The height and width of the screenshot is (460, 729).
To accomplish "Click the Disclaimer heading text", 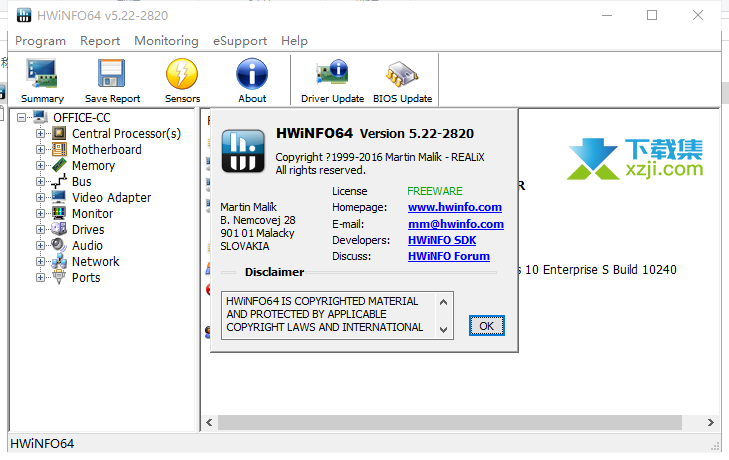I will [274, 272].
